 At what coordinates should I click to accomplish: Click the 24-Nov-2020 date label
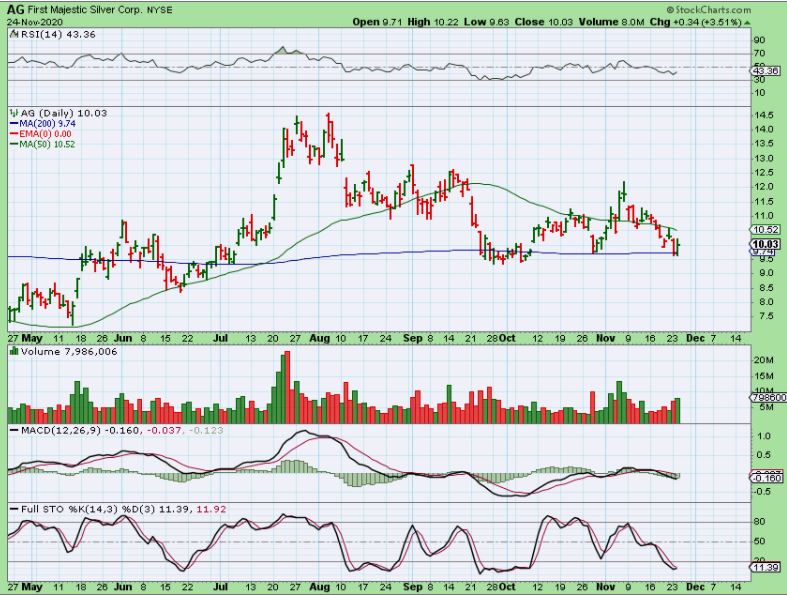34,22
